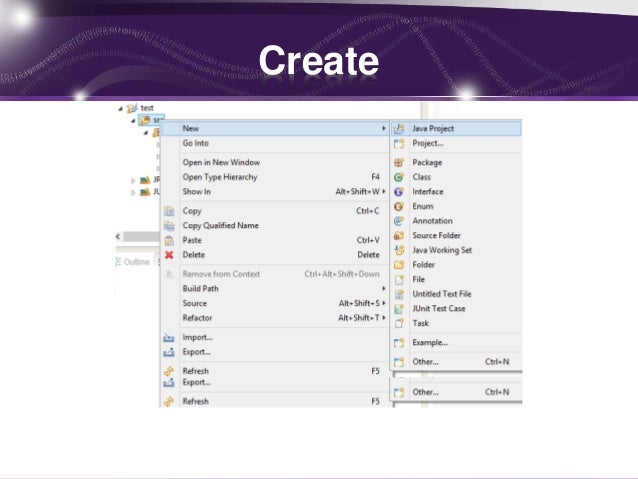638x479 pixels.
Task: Click the src source folder icon in the tree
Action: click(145, 120)
